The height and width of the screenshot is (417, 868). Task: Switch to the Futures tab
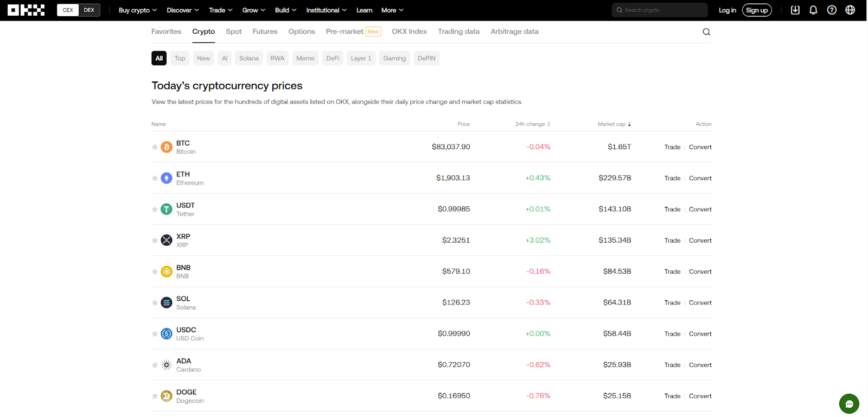click(265, 31)
